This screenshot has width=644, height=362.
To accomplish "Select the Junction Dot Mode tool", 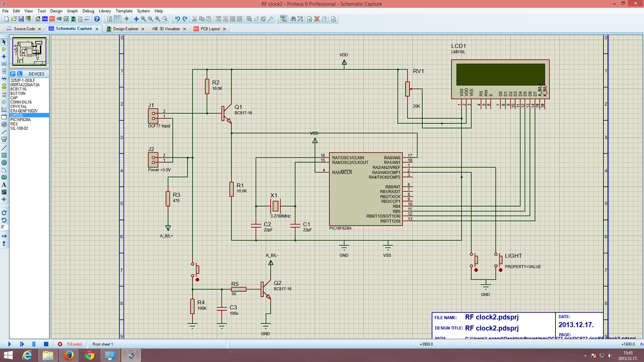I will (4, 57).
